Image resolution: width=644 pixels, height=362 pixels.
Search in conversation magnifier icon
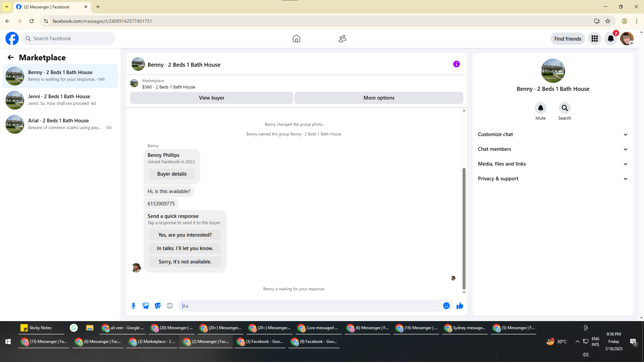click(565, 108)
